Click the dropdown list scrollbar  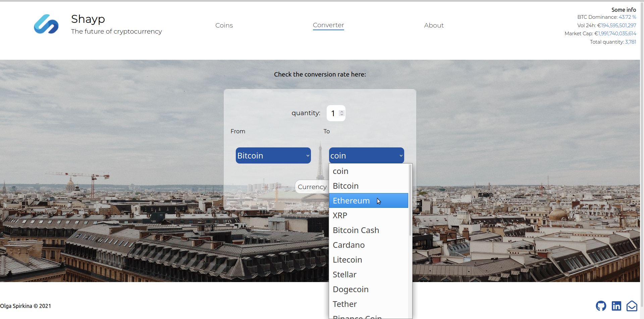pos(410,200)
